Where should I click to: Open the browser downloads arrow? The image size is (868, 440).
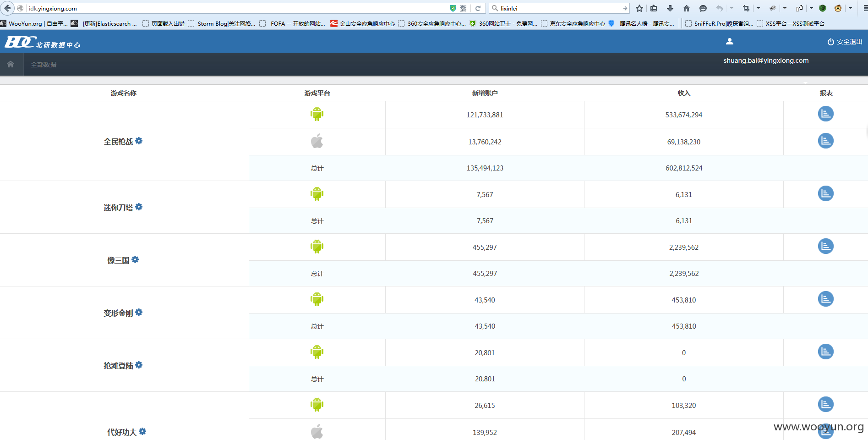tap(670, 8)
